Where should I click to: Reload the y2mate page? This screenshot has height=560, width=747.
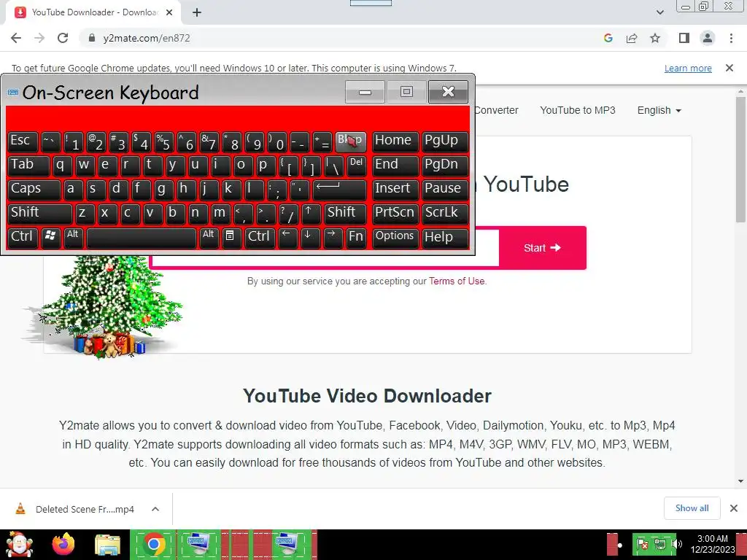(63, 38)
